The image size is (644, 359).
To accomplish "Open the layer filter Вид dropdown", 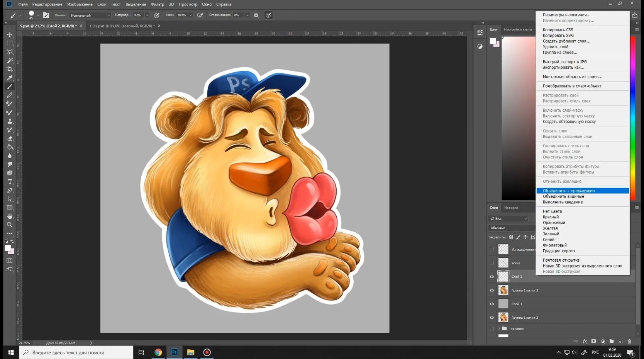I will [x=508, y=219].
